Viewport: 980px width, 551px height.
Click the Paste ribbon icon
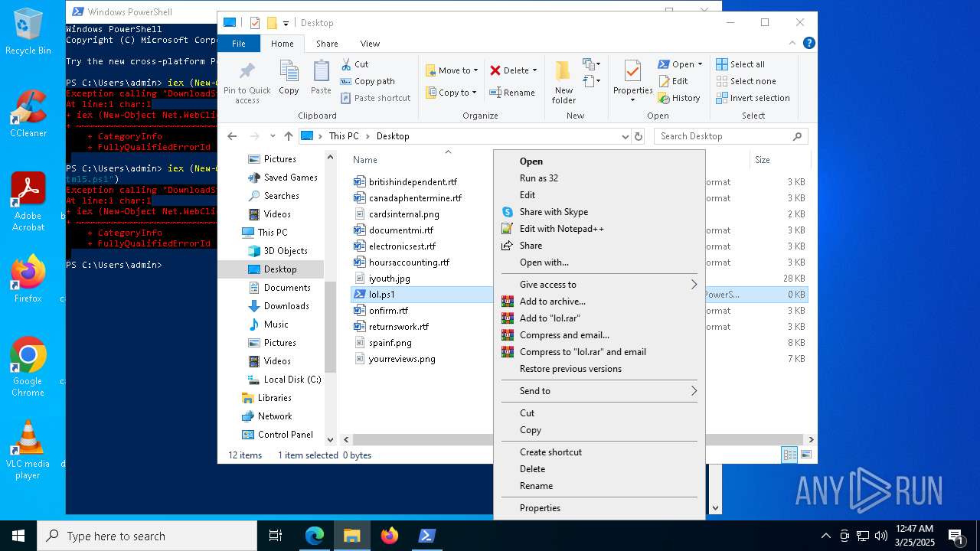321,78
